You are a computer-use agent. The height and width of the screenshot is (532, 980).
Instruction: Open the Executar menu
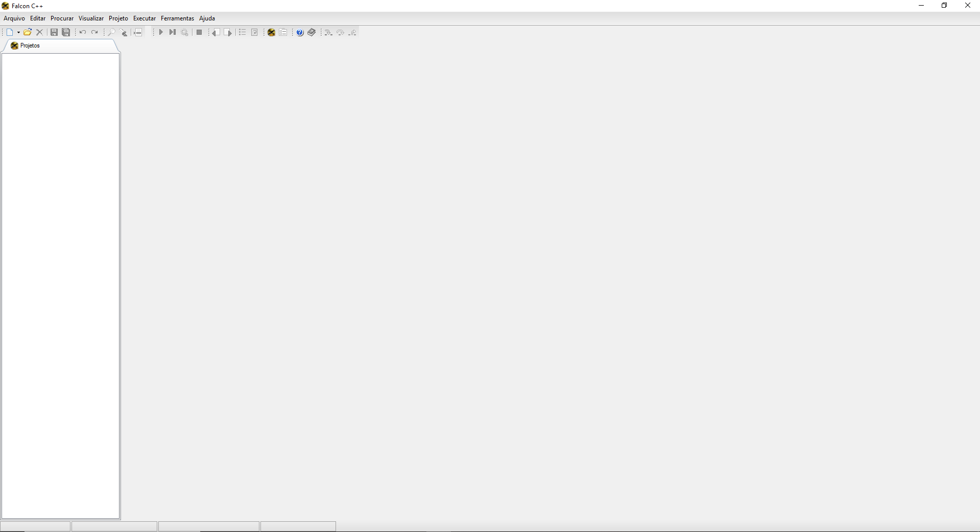145,18
